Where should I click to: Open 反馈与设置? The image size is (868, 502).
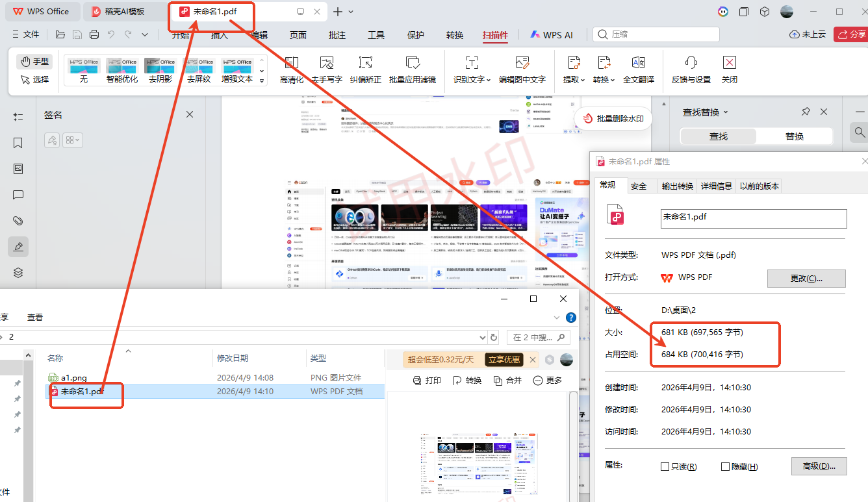[691, 70]
